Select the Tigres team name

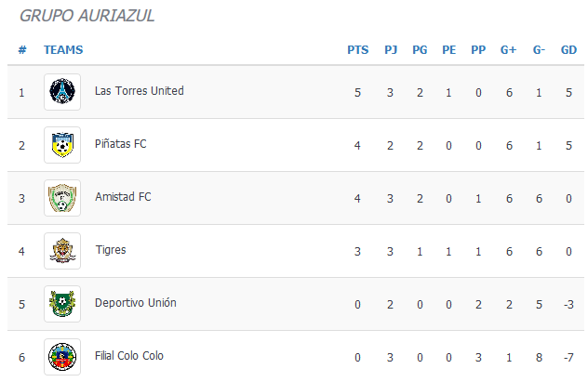coord(111,250)
